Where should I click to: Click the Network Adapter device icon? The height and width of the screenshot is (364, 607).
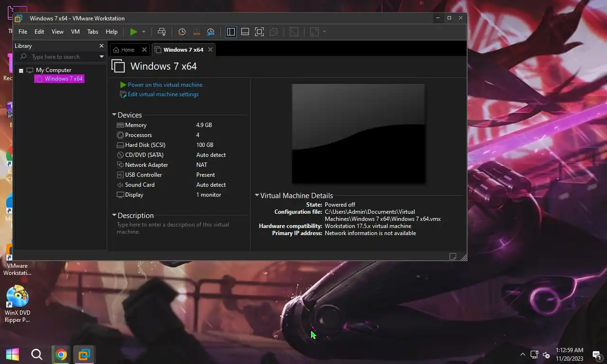(120, 165)
